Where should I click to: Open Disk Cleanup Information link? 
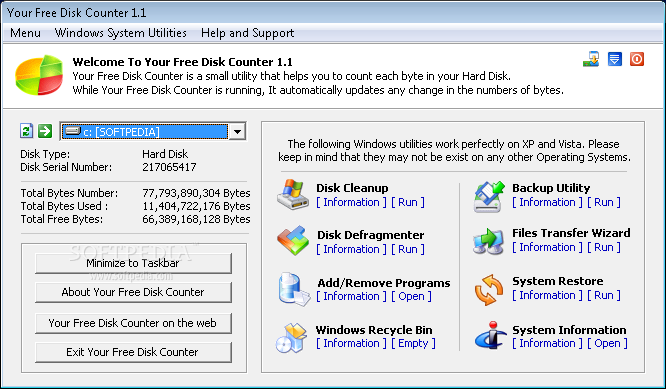tap(351, 202)
